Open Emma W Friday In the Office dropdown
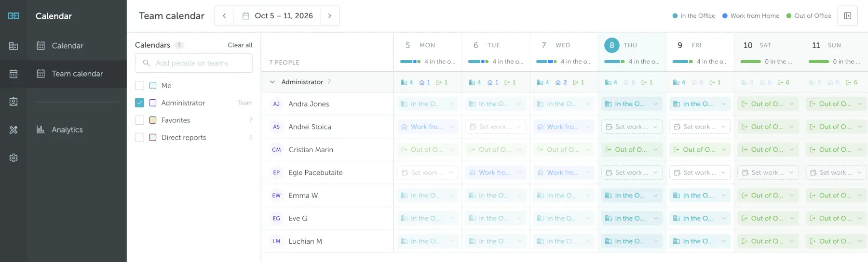The width and height of the screenshot is (868, 262). pyautogui.click(x=700, y=196)
